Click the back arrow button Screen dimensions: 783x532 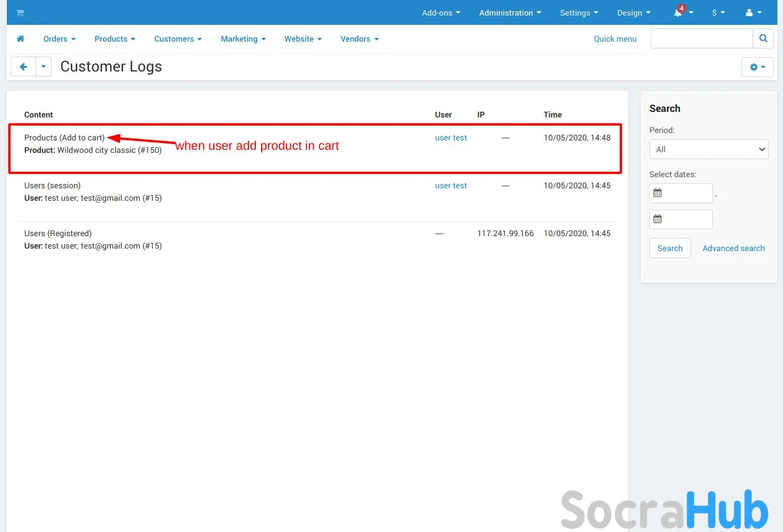point(23,66)
